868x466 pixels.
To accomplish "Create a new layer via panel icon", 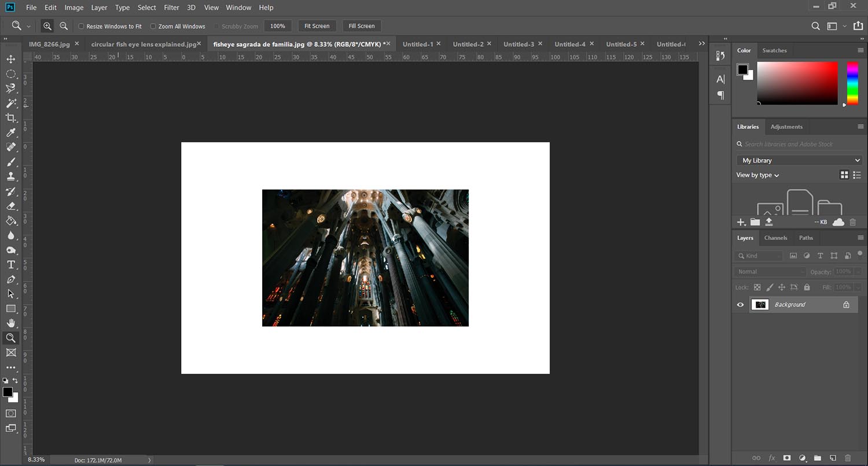I will 833,458.
